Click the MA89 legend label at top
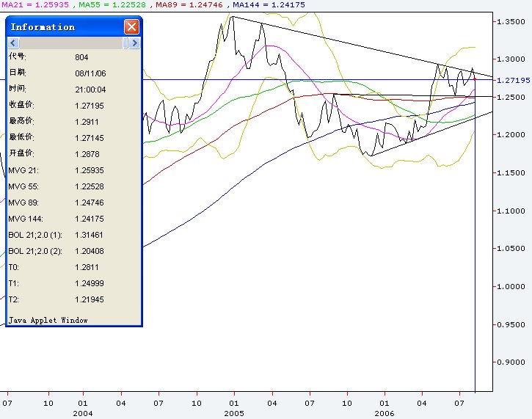Screen dimensions: 532x419 point(188,4)
